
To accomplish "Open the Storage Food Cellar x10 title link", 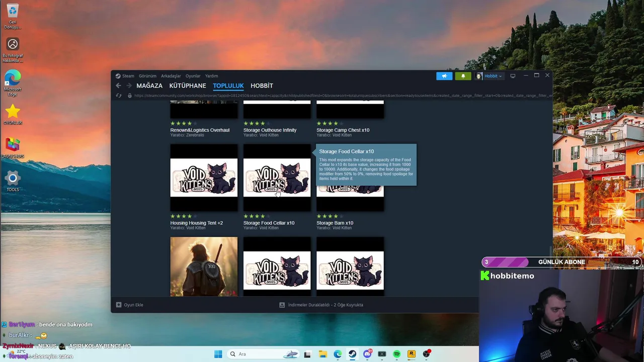I will tap(269, 223).
